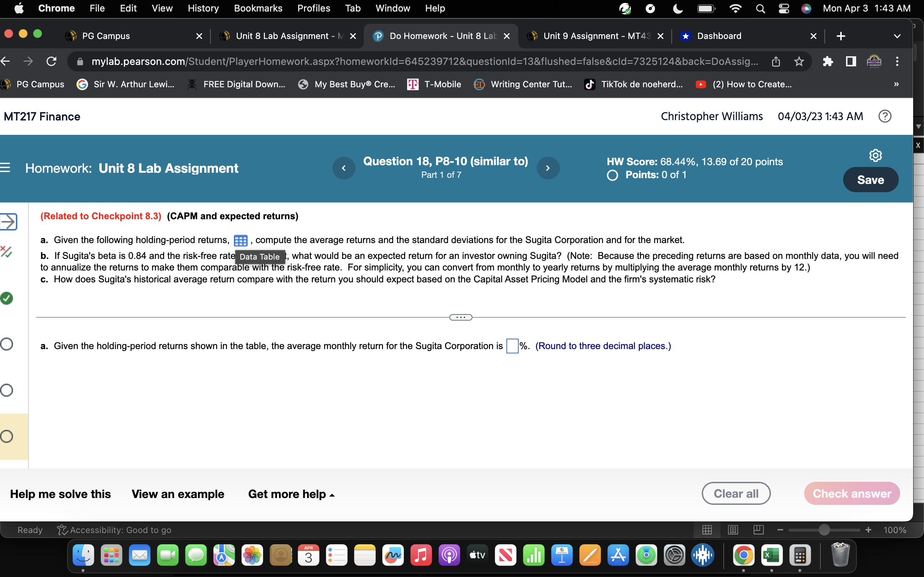Click the Help me solve this link
The height and width of the screenshot is (577, 924).
point(60,493)
